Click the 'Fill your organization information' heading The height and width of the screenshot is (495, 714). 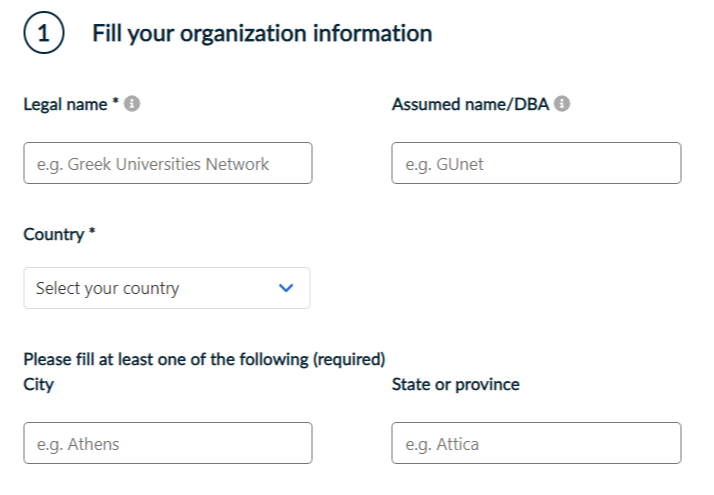coord(262,34)
